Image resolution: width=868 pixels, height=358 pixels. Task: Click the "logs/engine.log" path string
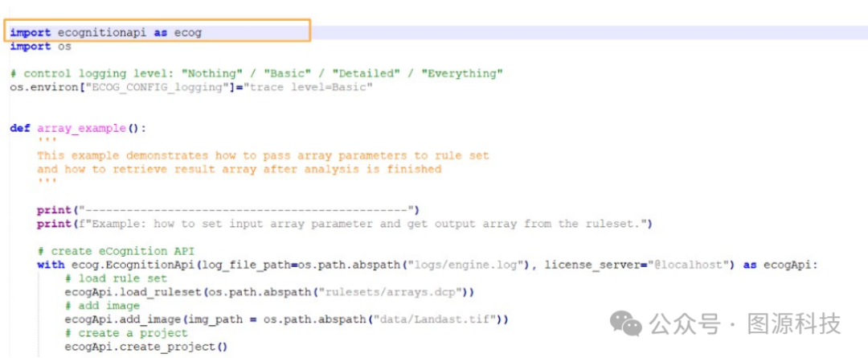point(465,265)
